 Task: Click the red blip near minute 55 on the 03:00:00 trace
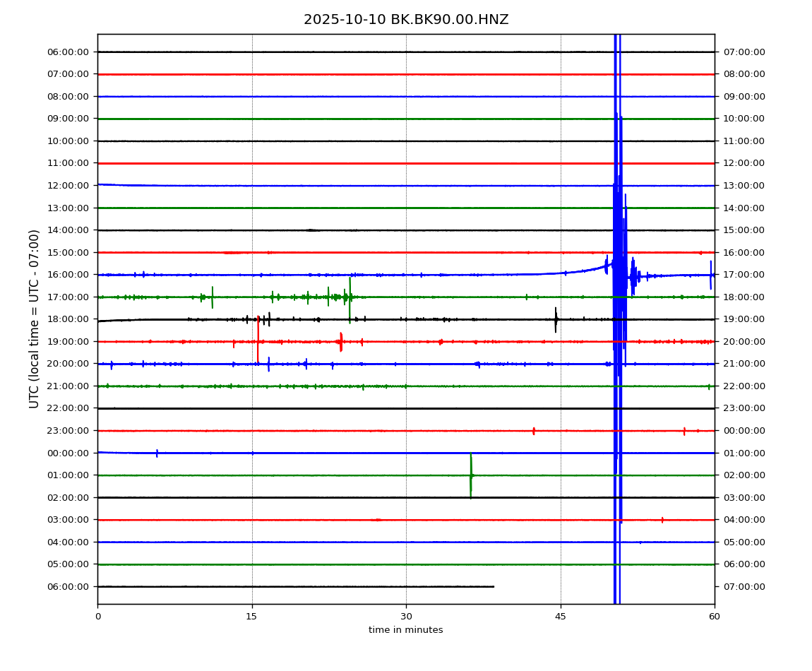(x=662, y=520)
